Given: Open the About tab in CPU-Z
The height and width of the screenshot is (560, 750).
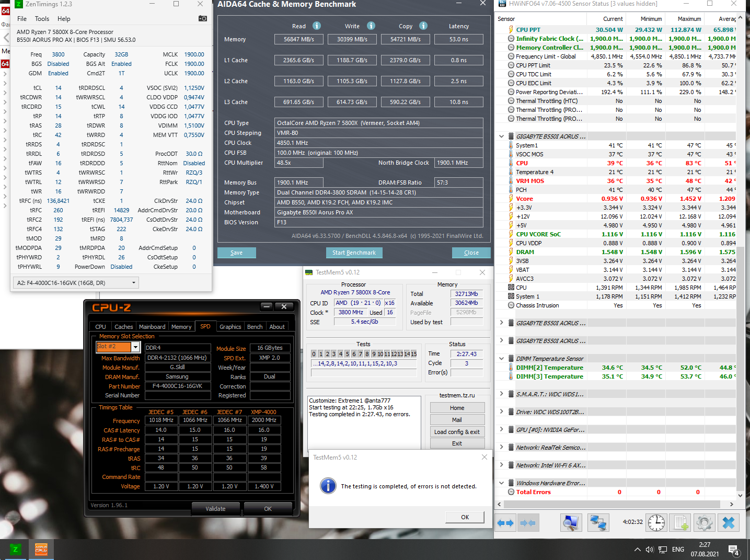Looking at the screenshot, I should click(x=277, y=327).
